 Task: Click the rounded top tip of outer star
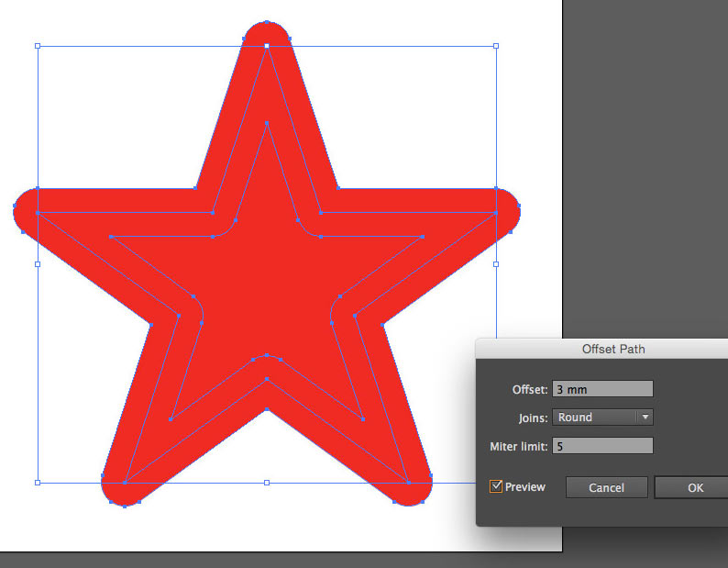pos(267,28)
